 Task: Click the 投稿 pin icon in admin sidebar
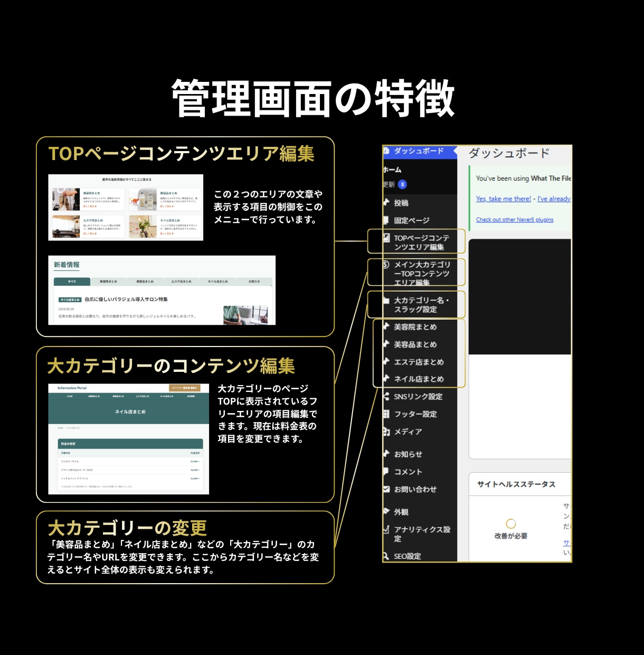pos(386,202)
